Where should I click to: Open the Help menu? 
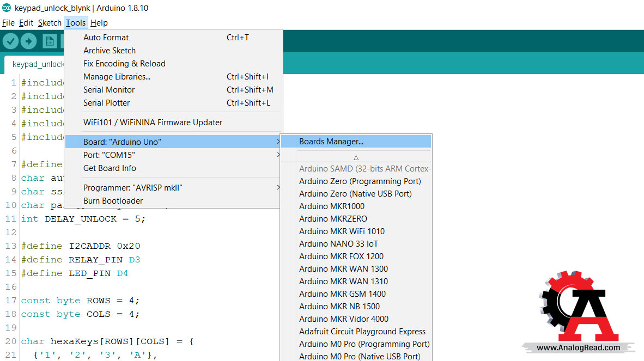coord(99,23)
